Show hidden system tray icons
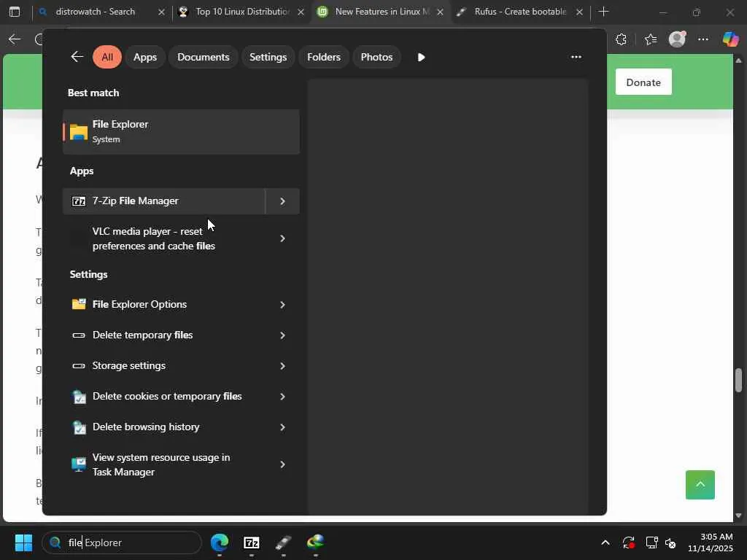 (605, 542)
